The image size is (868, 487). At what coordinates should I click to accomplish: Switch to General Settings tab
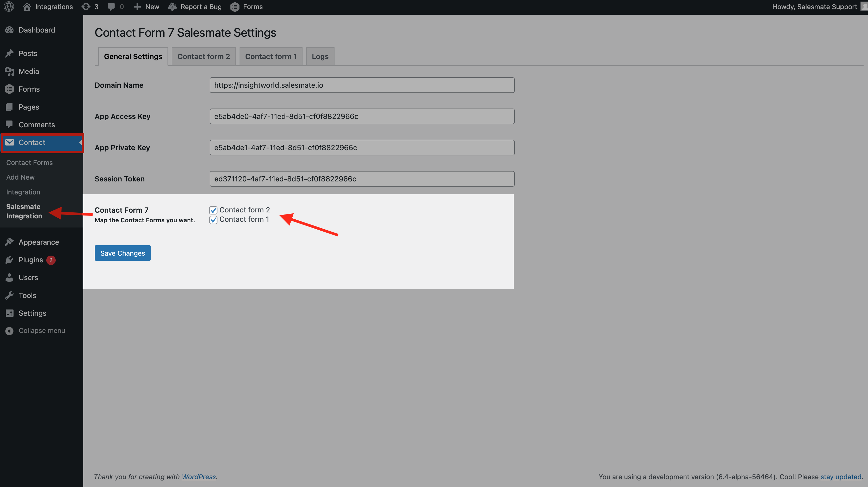point(133,56)
